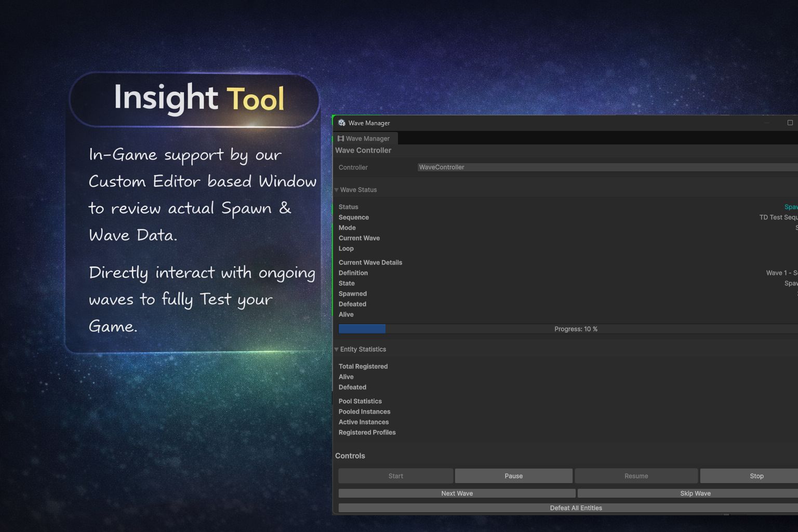Image resolution: width=798 pixels, height=532 pixels.
Task: Switch to the Wave Manager tab
Action: point(367,139)
